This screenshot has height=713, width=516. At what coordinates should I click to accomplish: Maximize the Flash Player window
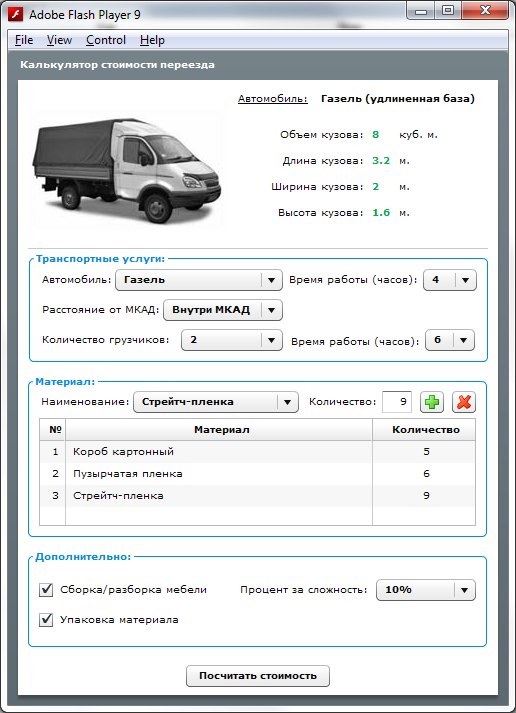click(x=448, y=11)
